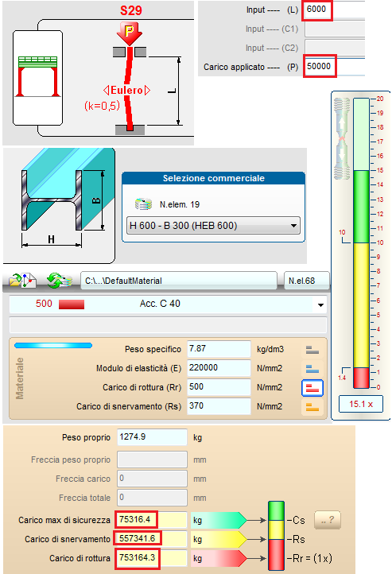Click the red P load arrow icon
The width and height of the screenshot is (392, 574).
(x=129, y=33)
